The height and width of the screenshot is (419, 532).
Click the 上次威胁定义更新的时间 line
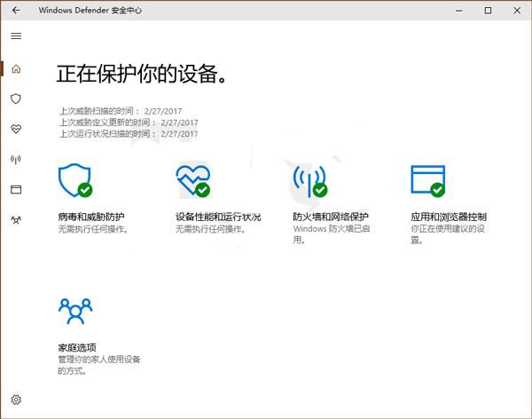[x=129, y=123]
